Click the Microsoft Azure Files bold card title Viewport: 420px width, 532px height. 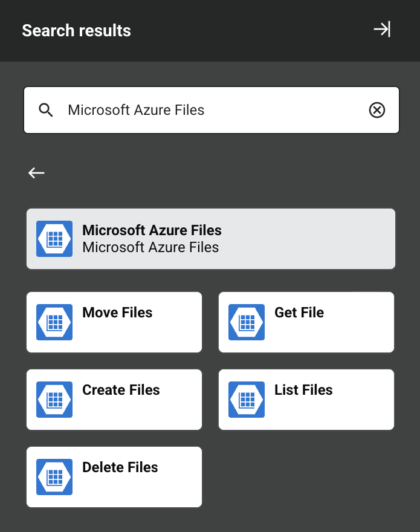[151, 230]
